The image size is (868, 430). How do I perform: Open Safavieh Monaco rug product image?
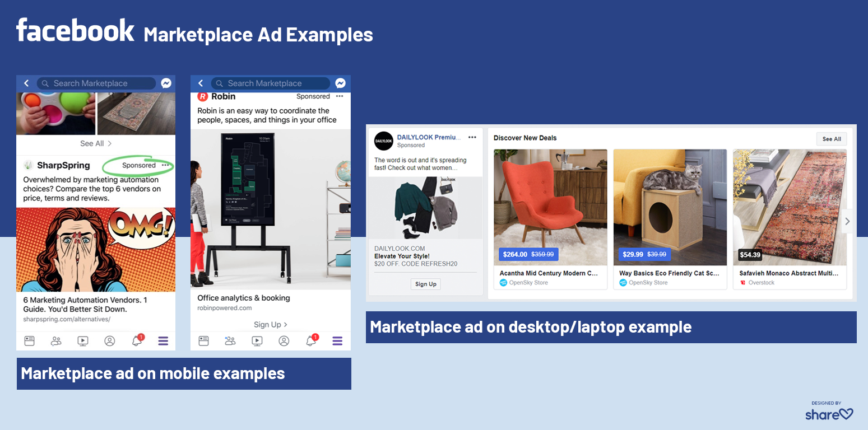click(x=790, y=207)
